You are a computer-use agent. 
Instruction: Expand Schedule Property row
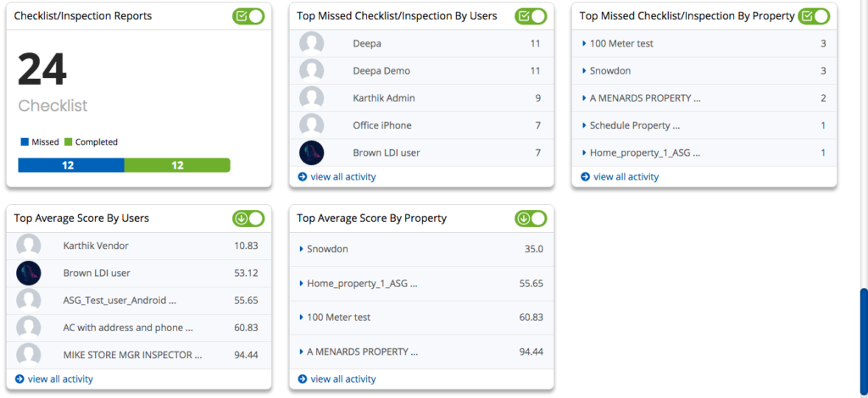(585, 125)
